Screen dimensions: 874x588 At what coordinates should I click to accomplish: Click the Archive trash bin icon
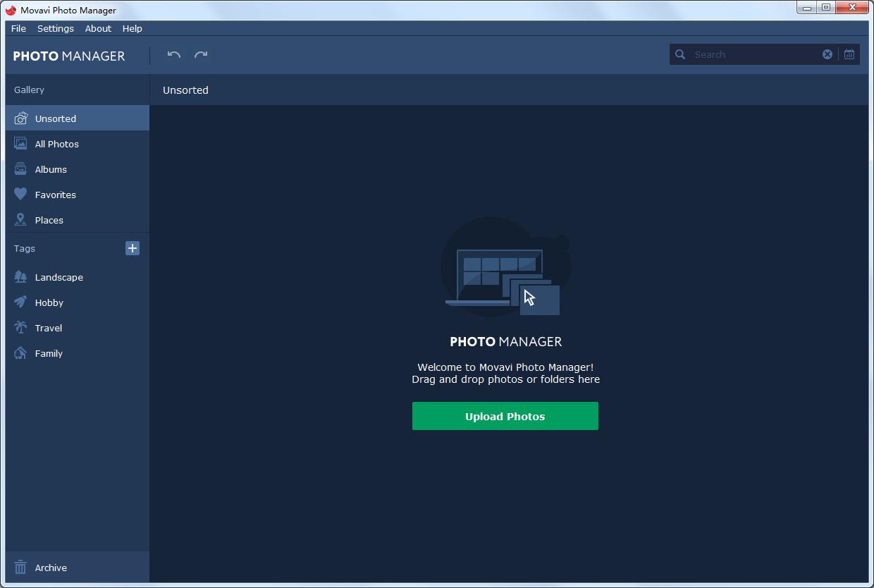tap(21, 568)
